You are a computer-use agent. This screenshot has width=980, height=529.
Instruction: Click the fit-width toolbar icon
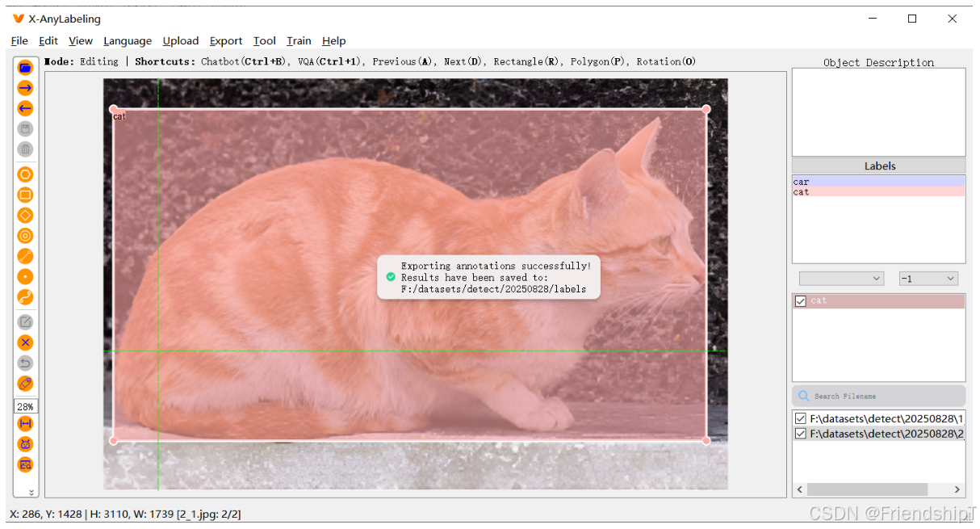(x=25, y=424)
